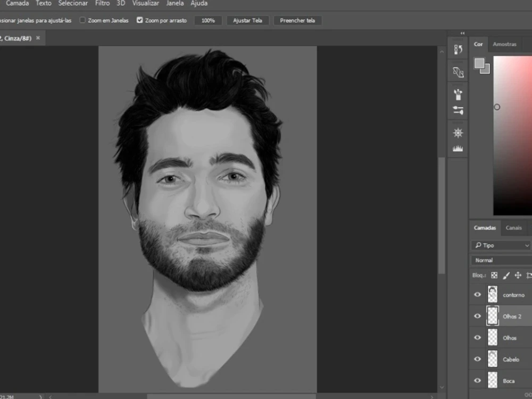Screen dimensions: 532x399
Task: Click the Cabelo layer name
Action: pos(511,359)
